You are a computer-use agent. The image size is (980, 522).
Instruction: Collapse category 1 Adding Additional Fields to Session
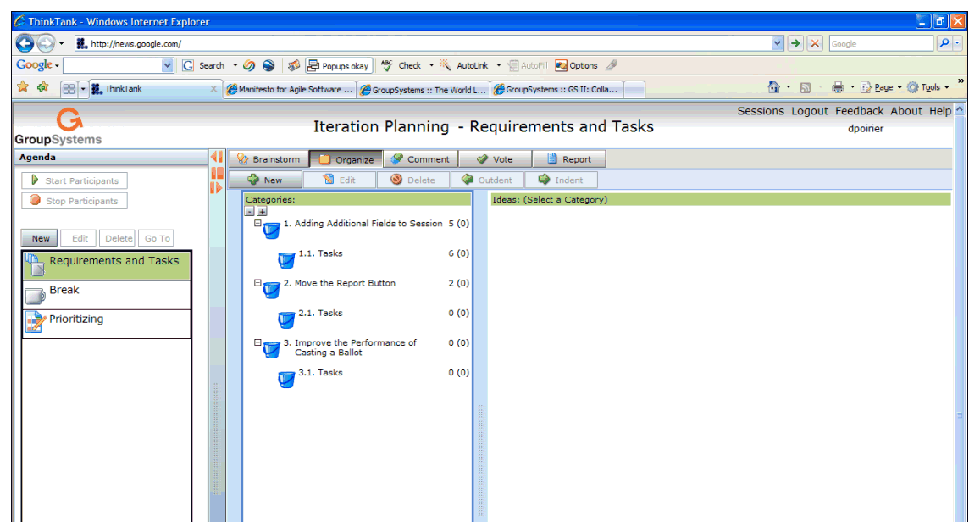click(258, 224)
